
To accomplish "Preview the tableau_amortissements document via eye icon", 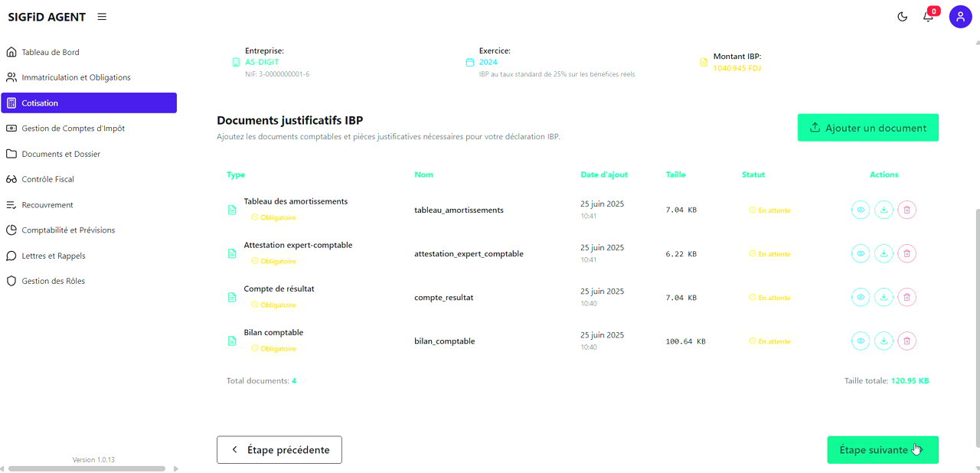I will coord(861,210).
